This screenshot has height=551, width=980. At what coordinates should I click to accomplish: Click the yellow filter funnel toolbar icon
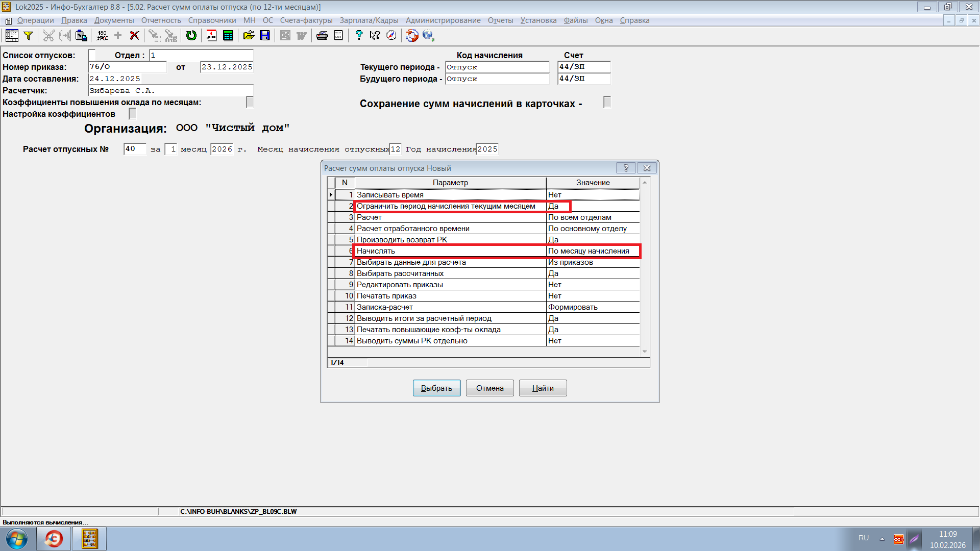[29, 35]
